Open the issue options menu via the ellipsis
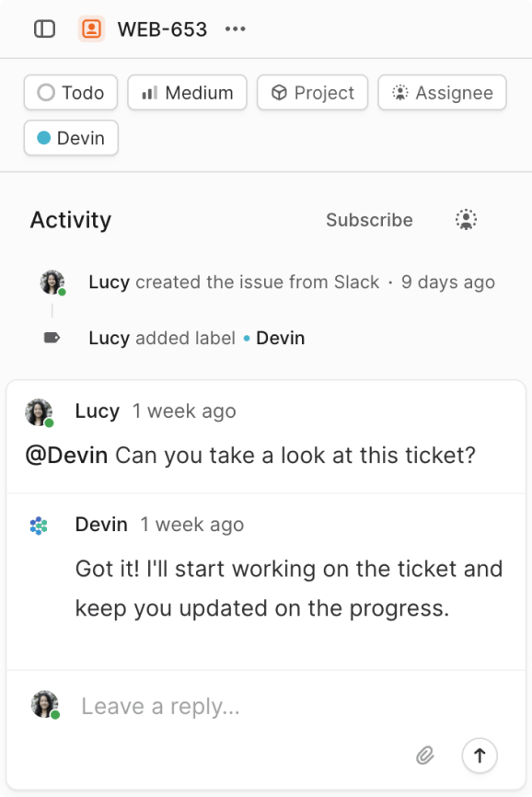Screen dimensions: 532x797 tap(235, 29)
